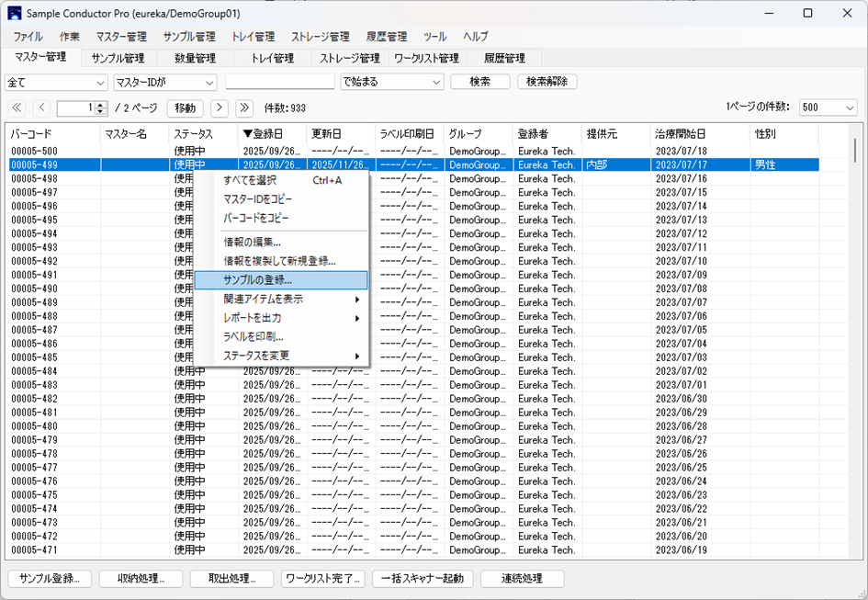The image size is (868, 600).
Task: Click the search text input field
Action: pyautogui.click(x=279, y=82)
